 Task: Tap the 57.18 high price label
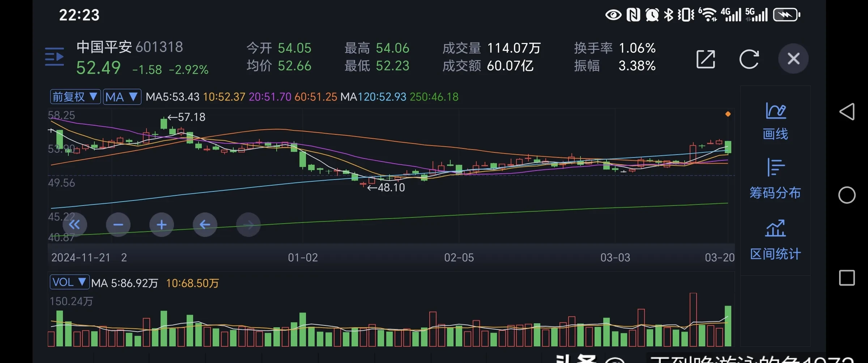(x=187, y=117)
